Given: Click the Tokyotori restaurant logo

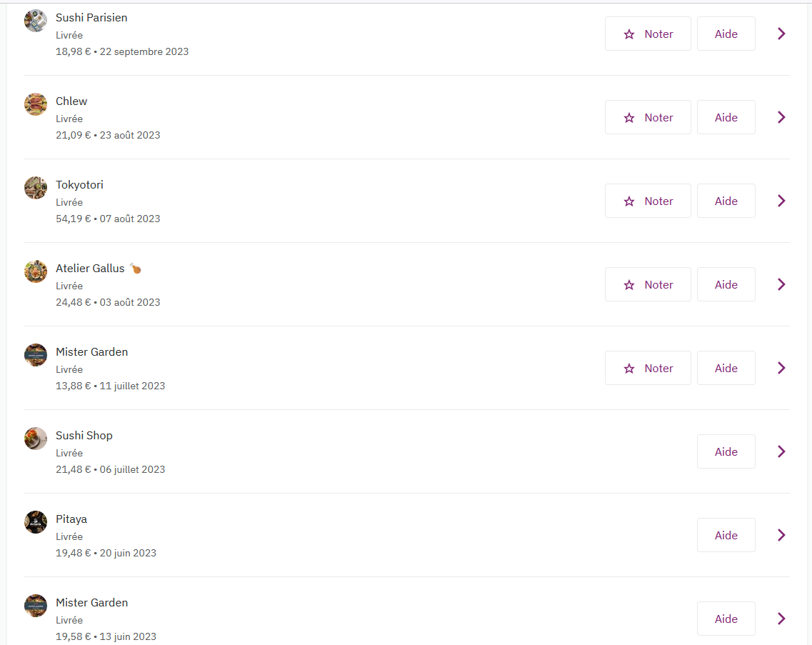Looking at the screenshot, I should click(36, 188).
